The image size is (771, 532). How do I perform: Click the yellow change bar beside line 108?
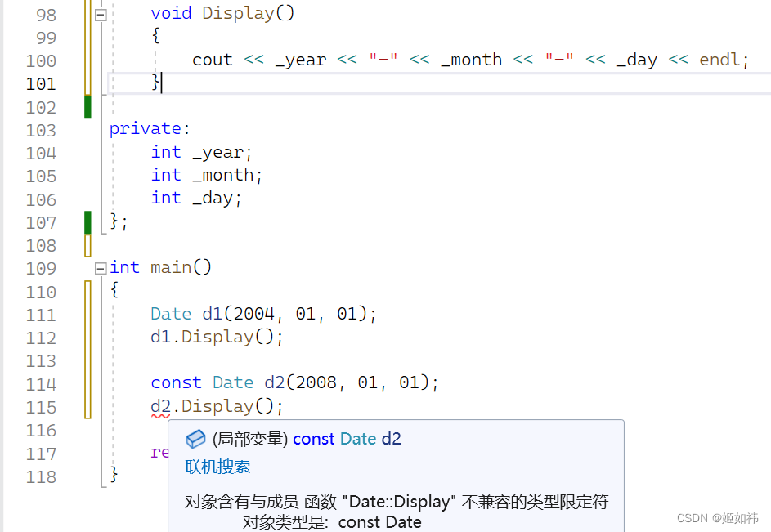click(x=87, y=245)
